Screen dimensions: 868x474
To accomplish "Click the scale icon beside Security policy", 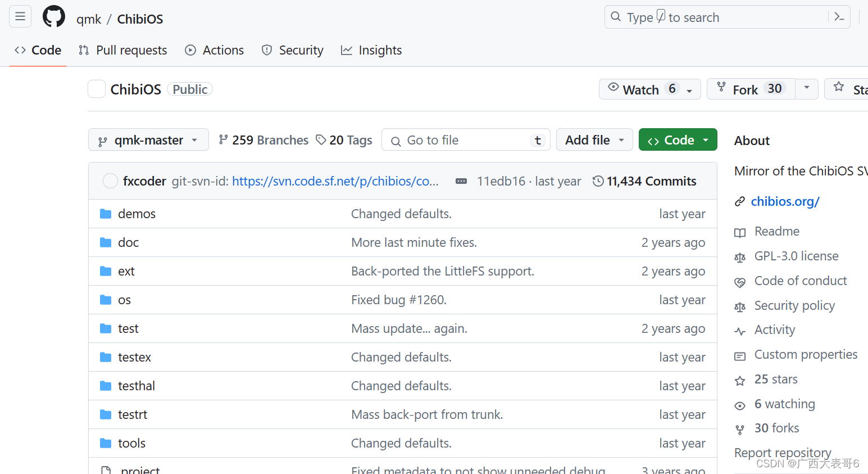I will 740,307.
